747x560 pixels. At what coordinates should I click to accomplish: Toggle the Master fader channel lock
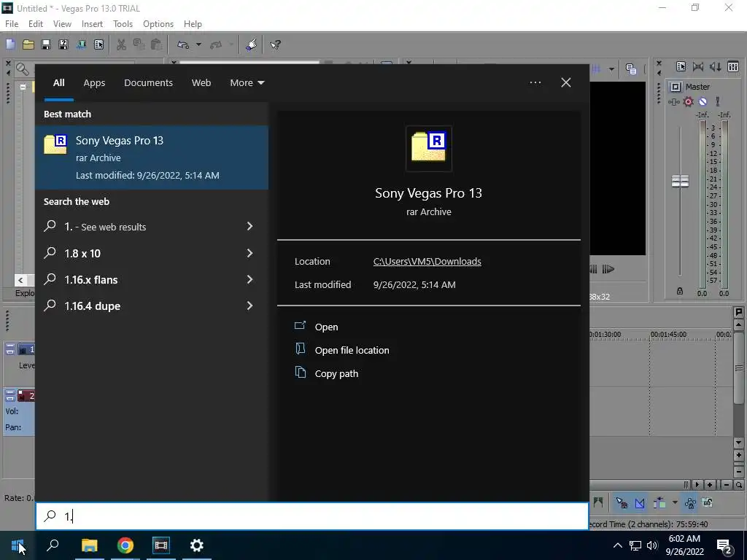click(x=680, y=291)
